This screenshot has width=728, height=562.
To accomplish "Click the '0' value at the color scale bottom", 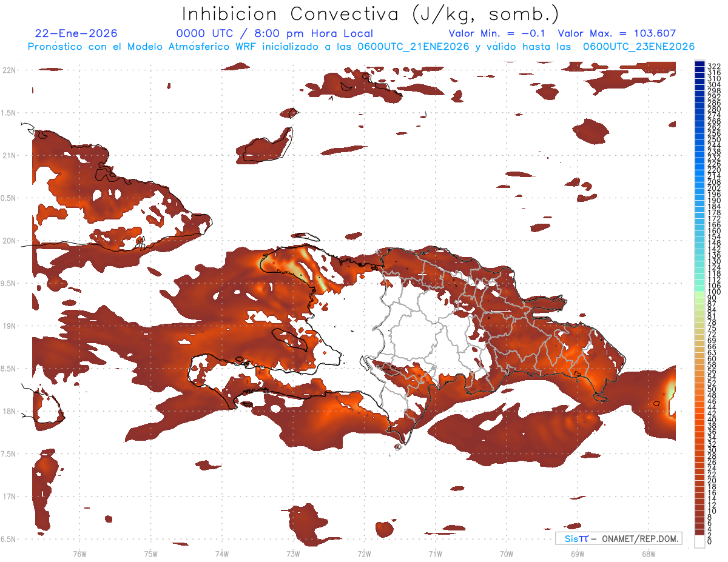I will [x=710, y=541].
